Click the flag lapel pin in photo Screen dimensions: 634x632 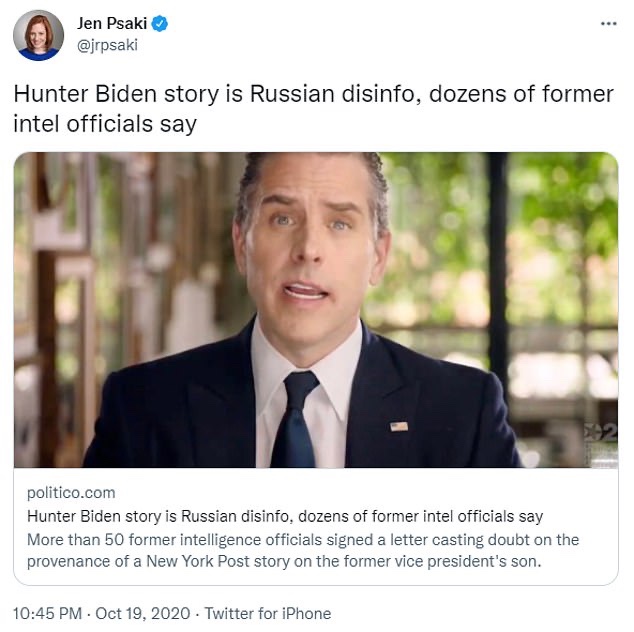(x=398, y=426)
